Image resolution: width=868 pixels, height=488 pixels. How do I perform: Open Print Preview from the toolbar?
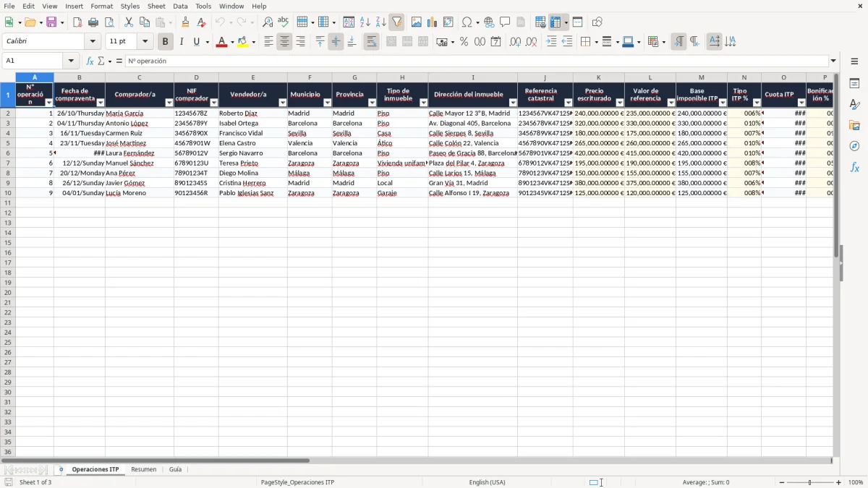pyautogui.click(x=109, y=22)
